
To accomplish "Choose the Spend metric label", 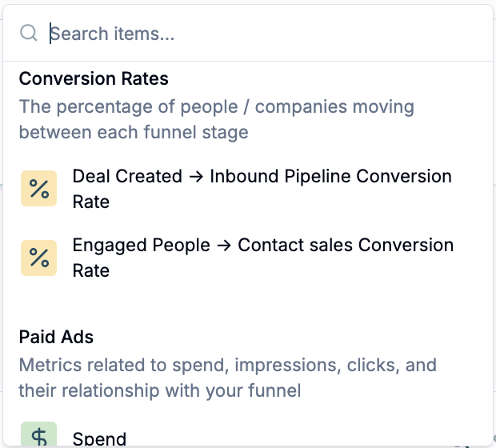I will click(x=99, y=438).
